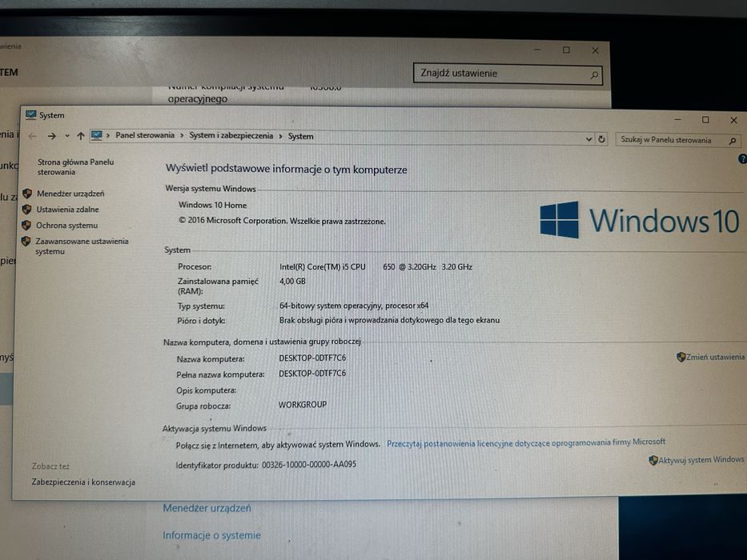Open Informacje o systemie link in Settings window

211,535
